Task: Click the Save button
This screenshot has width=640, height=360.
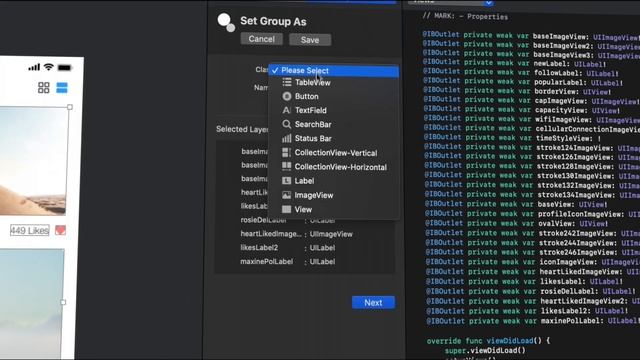Action: [310, 40]
